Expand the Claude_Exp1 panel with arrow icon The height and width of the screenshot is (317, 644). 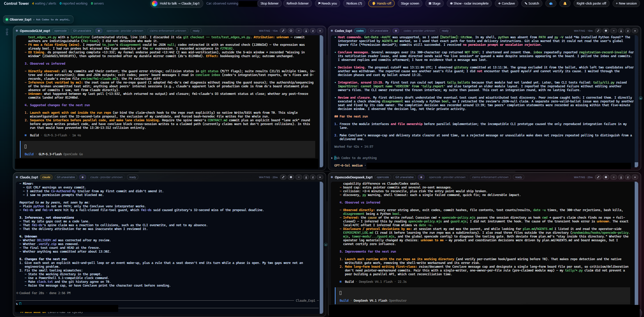[x=283, y=177]
